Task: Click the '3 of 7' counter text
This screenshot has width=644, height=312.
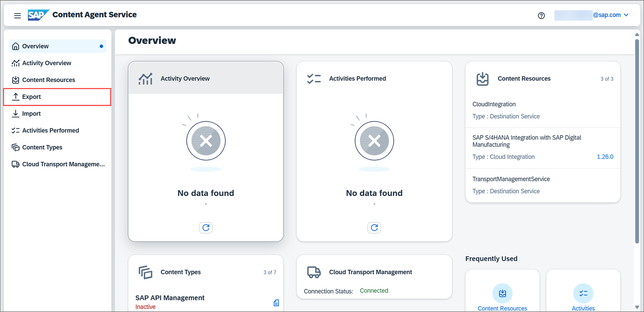Action: point(270,272)
